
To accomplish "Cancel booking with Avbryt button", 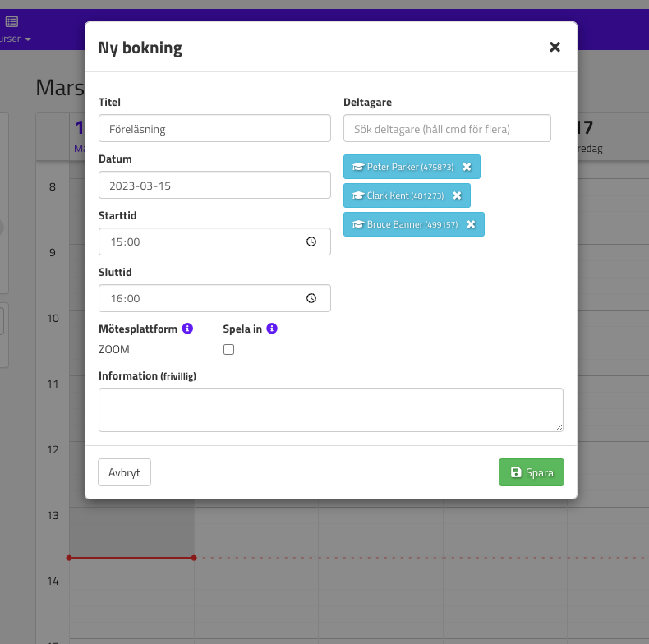I will pyautogui.click(x=124, y=472).
